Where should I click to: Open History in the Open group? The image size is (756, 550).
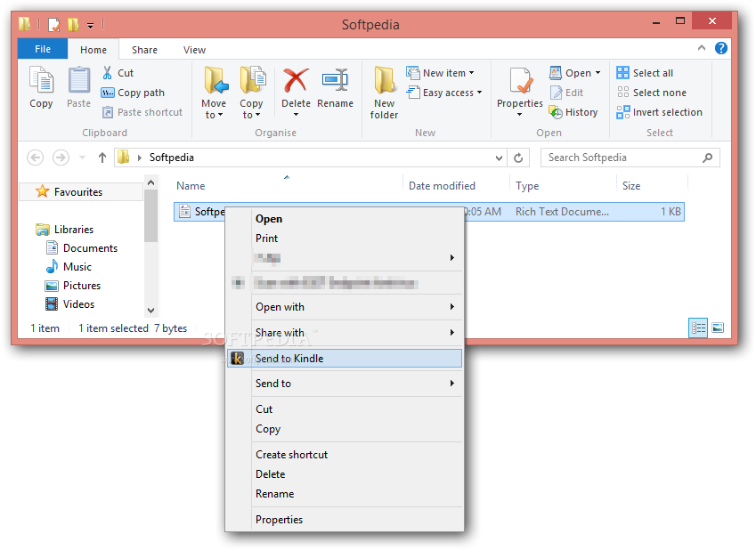click(573, 112)
